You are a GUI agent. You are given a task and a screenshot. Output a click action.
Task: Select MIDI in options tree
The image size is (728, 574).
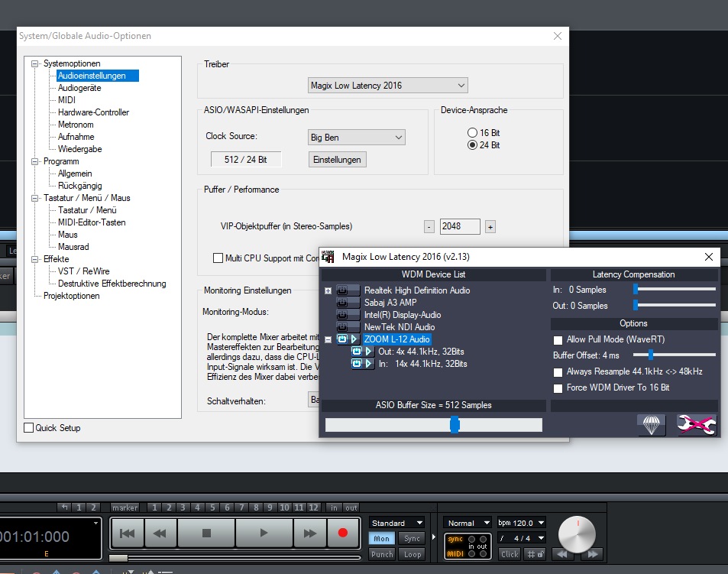point(66,100)
